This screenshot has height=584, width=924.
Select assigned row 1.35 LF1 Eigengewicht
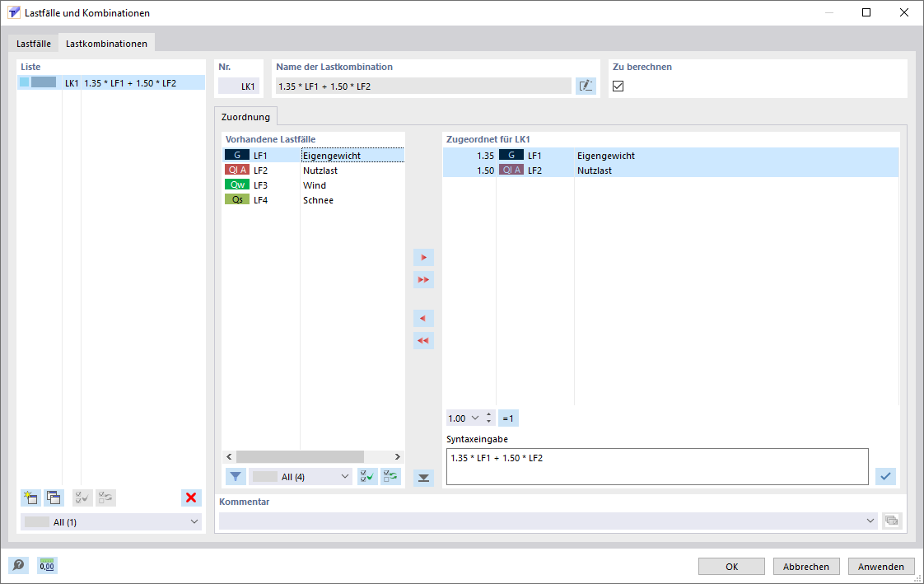(670, 156)
